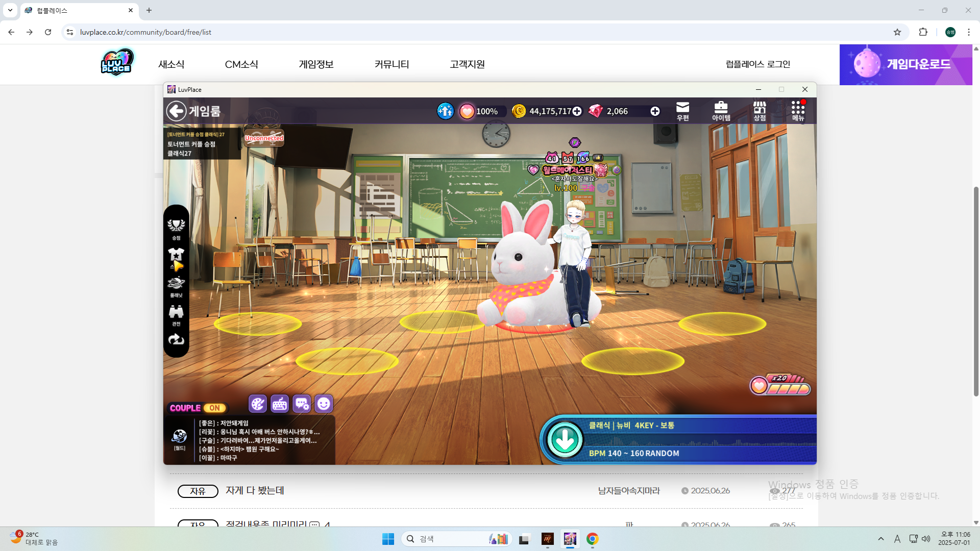Open Chrome from the taskbar

(592, 539)
